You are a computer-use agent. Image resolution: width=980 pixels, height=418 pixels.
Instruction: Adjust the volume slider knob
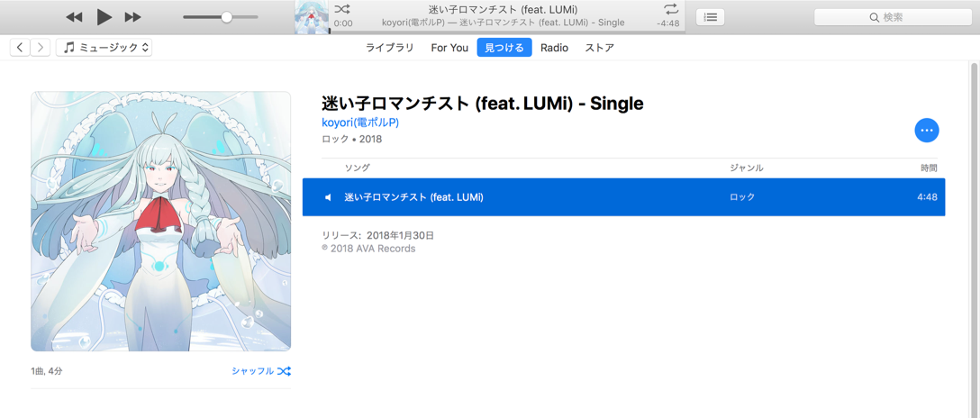pos(227,17)
